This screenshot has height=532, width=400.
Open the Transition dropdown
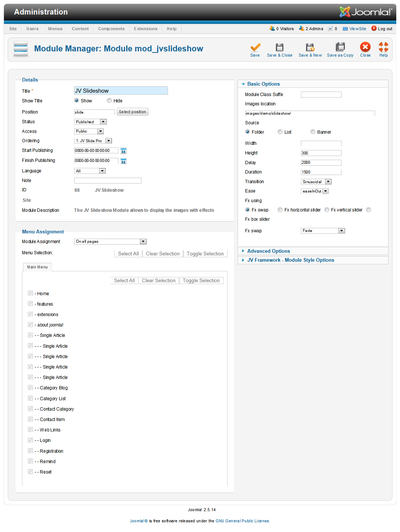point(316,182)
